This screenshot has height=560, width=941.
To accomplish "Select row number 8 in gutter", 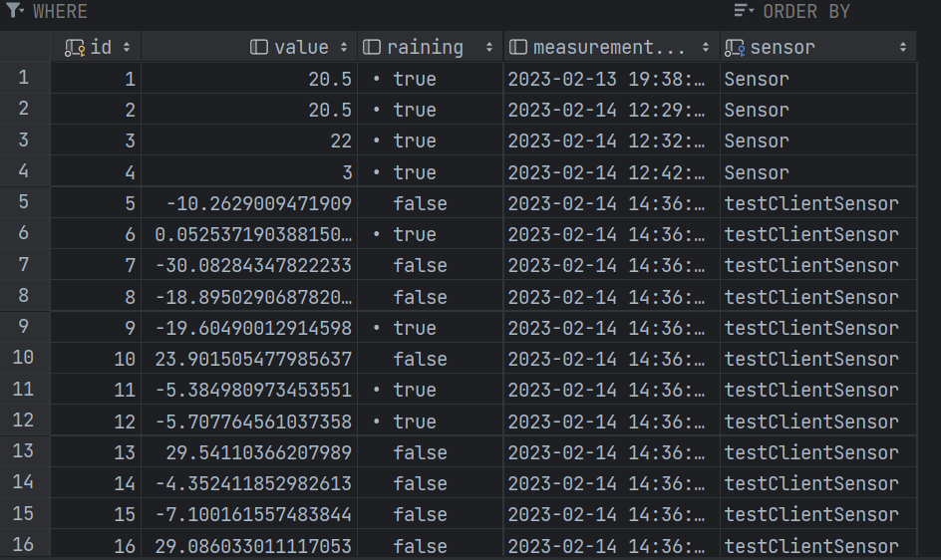I will (x=24, y=295).
